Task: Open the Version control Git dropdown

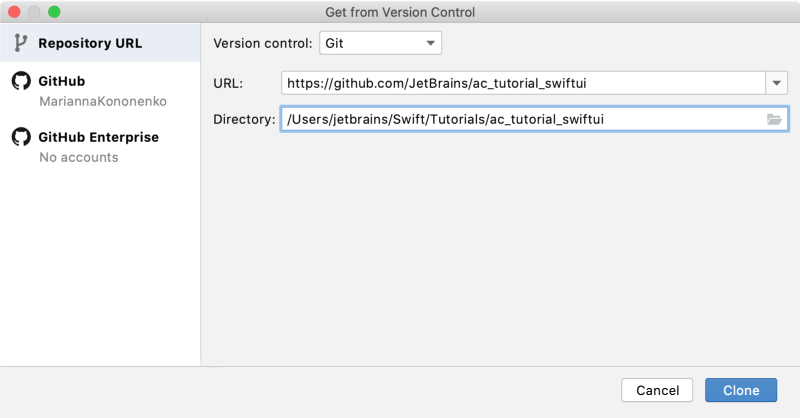Action: pyautogui.click(x=380, y=43)
